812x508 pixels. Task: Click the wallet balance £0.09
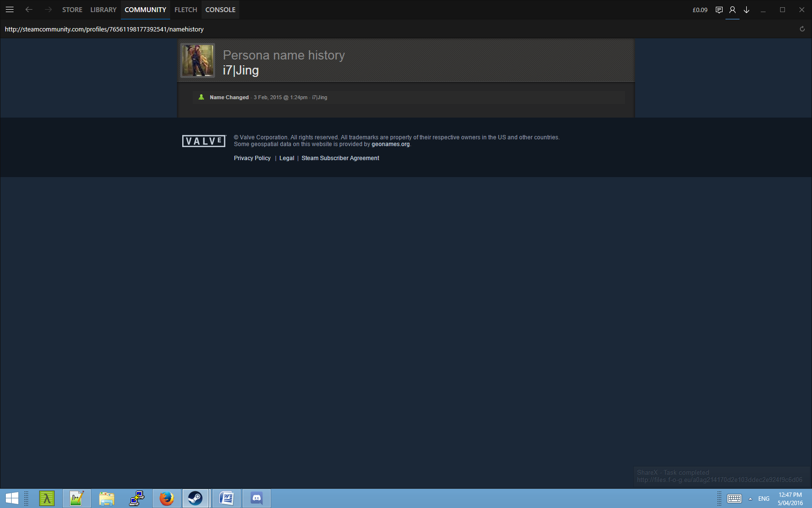point(699,10)
